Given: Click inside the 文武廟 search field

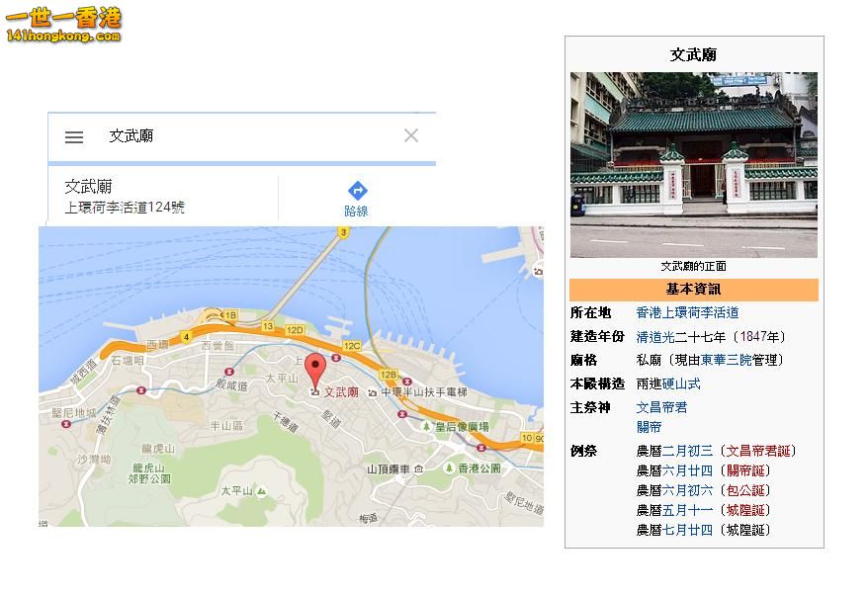Looking at the screenshot, I should pos(198,135).
